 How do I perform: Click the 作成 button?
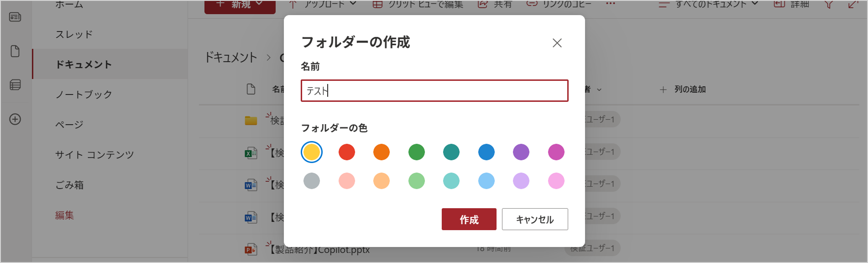pyautogui.click(x=469, y=219)
